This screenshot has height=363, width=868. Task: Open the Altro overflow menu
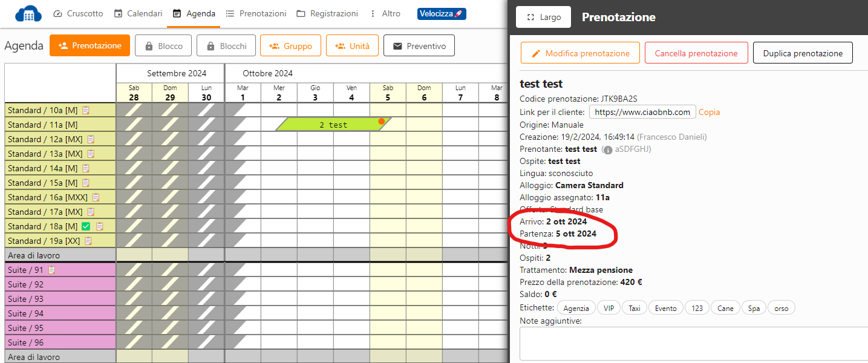pos(385,13)
